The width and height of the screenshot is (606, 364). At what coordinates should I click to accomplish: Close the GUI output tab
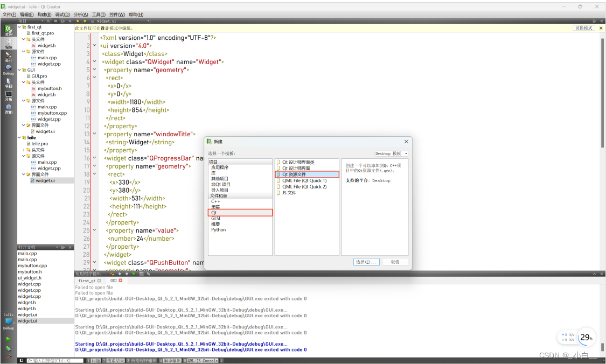coord(121,281)
